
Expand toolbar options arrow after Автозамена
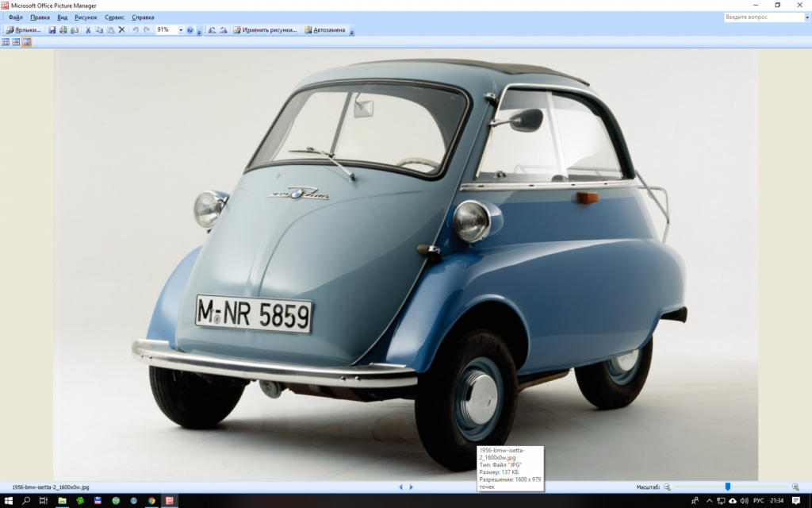click(x=352, y=31)
